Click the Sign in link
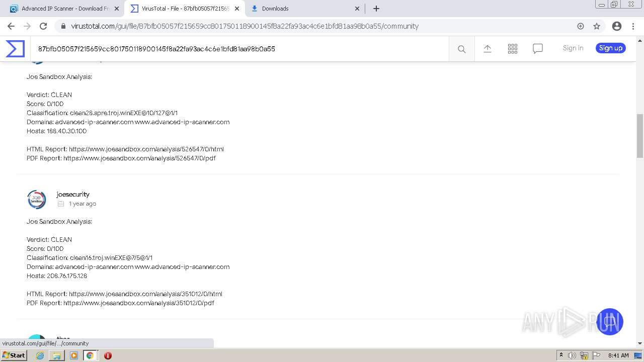This screenshot has width=644, height=362. (x=573, y=48)
